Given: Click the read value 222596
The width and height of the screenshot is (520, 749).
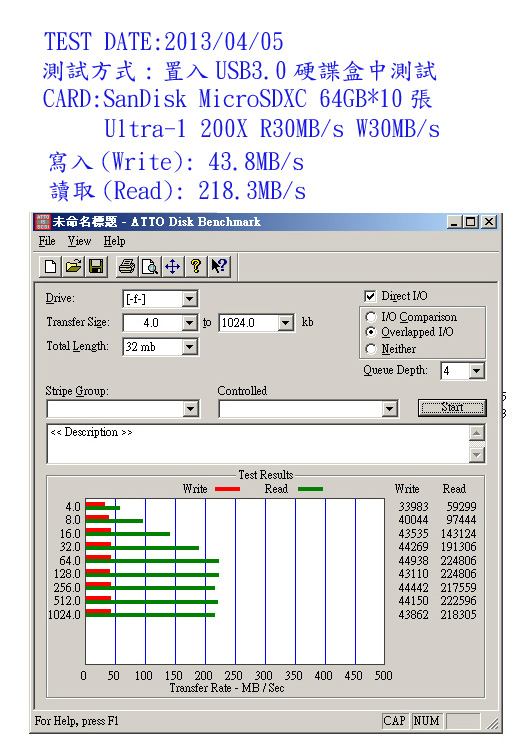Looking at the screenshot, I should pyautogui.click(x=458, y=601).
